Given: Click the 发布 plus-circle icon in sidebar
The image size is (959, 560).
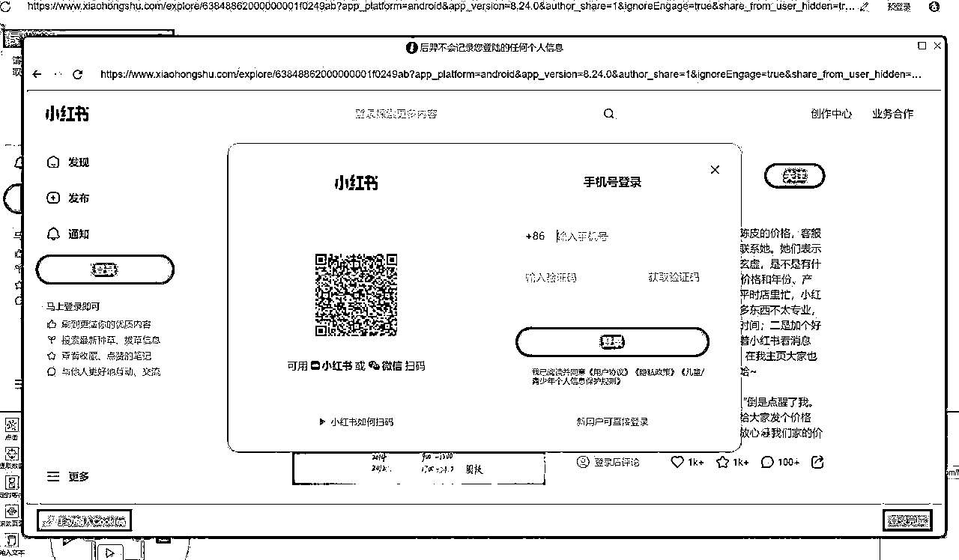Looking at the screenshot, I should coord(52,198).
